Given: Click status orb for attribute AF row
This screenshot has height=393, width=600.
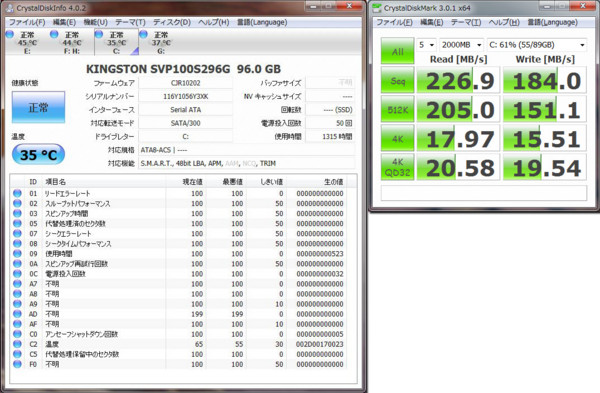Looking at the screenshot, I should coord(17,324).
